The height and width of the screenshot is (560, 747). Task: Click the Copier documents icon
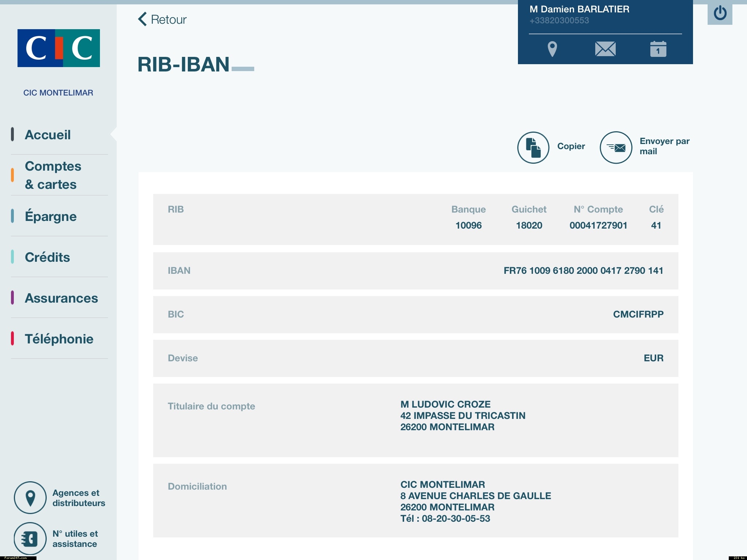pyautogui.click(x=533, y=147)
